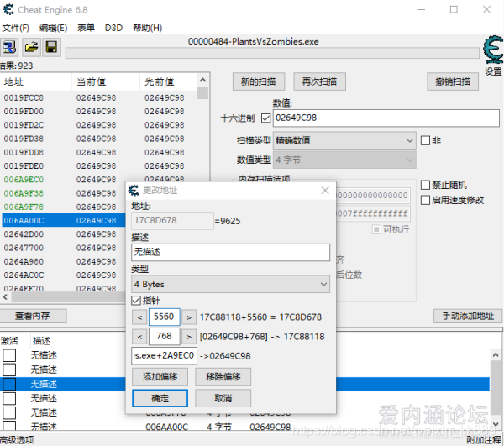Click the 新的扫描 button

[259, 81]
